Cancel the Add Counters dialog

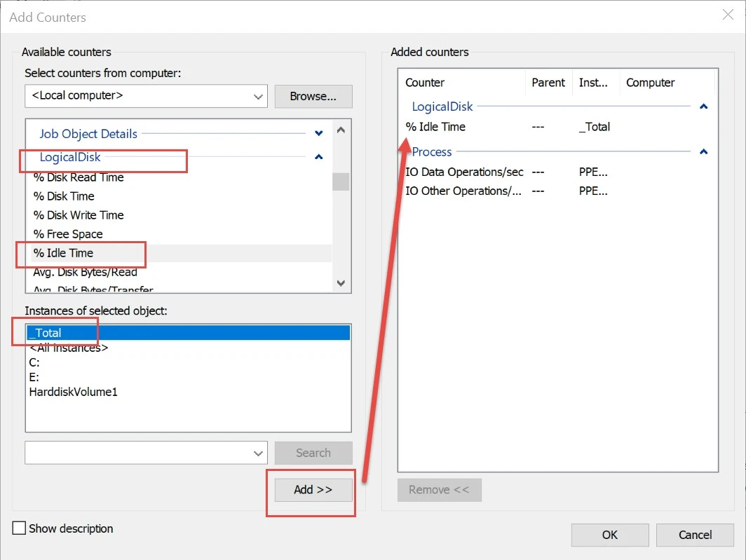tap(695, 535)
